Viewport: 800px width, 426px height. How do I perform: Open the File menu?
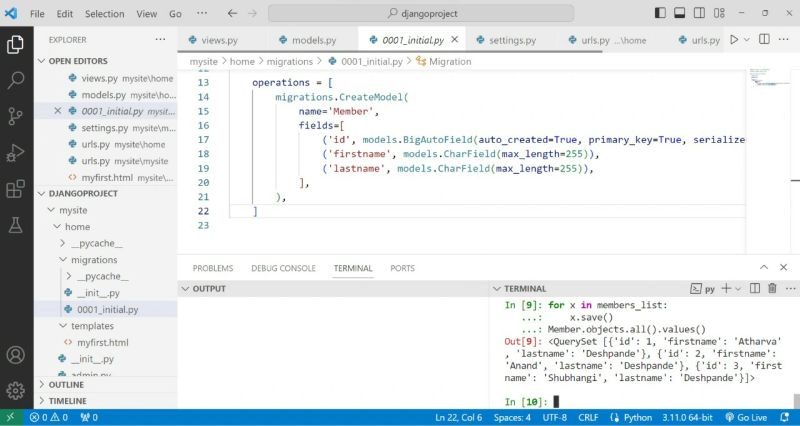(x=37, y=14)
